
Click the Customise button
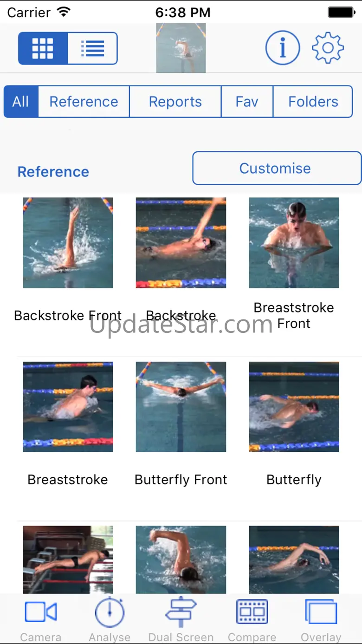pos(277,168)
